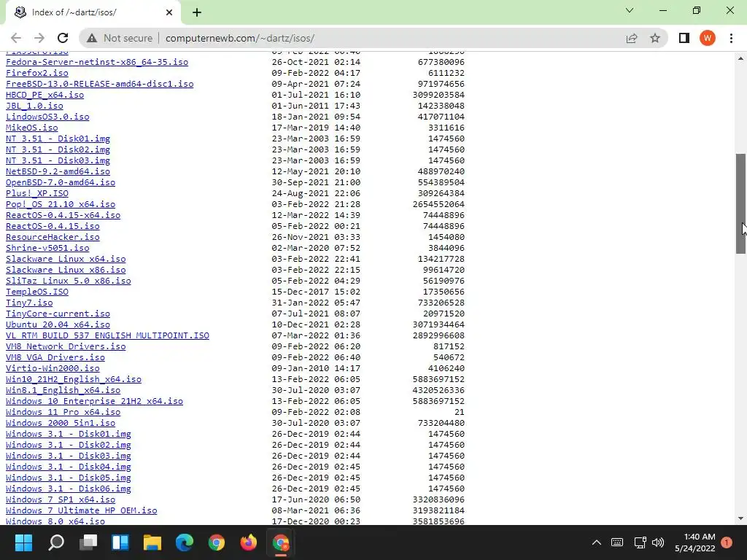747x560 pixels.
Task: Download Tiny7.iso
Action: pos(29,303)
